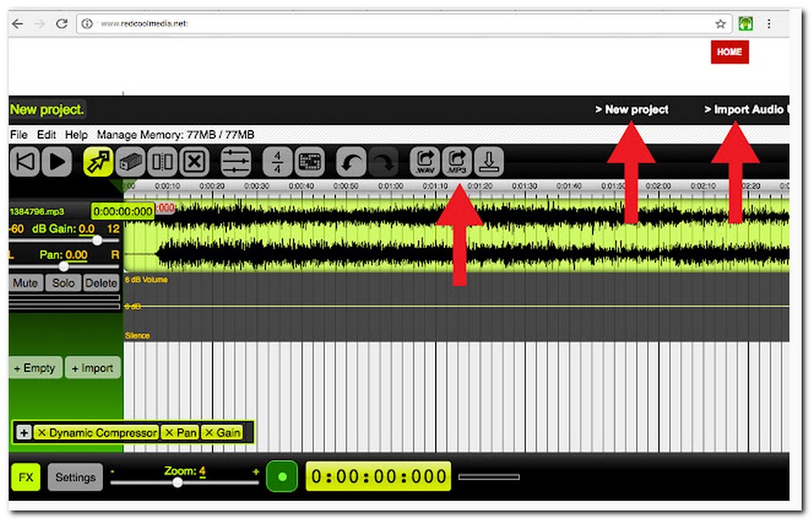Click the split clip tool icon

163,161
